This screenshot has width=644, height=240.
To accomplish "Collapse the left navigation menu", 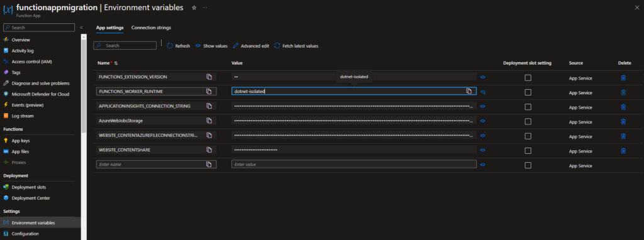I will [x=81, y=28].
